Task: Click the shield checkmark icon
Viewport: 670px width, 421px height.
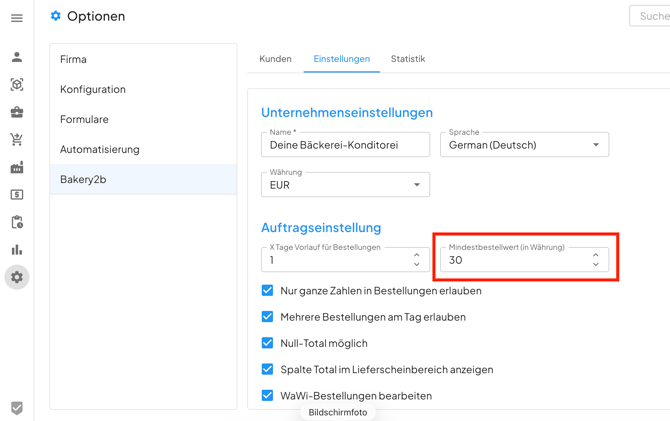Action: tap(17, 408)
